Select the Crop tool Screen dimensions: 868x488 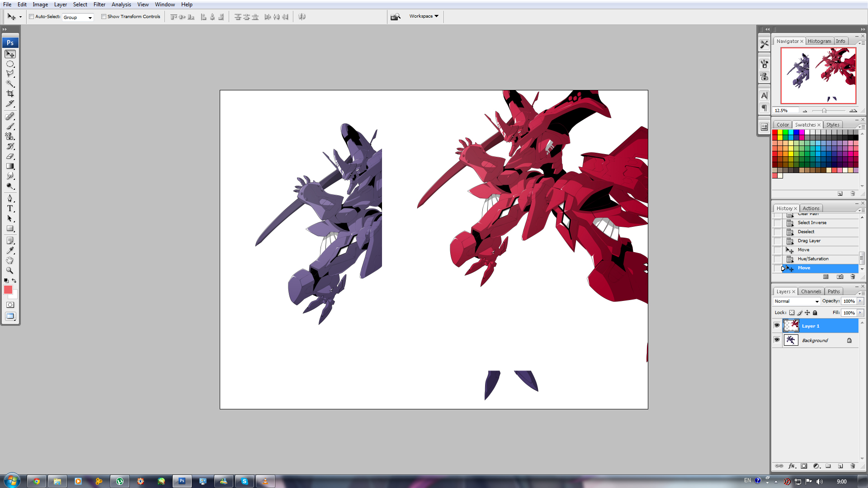coord(10,94)
